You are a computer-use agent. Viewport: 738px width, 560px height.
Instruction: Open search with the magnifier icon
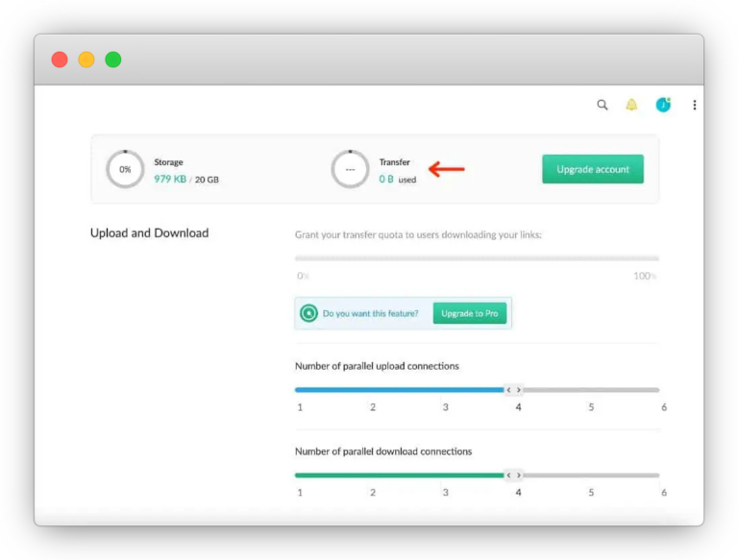[603, 105]
